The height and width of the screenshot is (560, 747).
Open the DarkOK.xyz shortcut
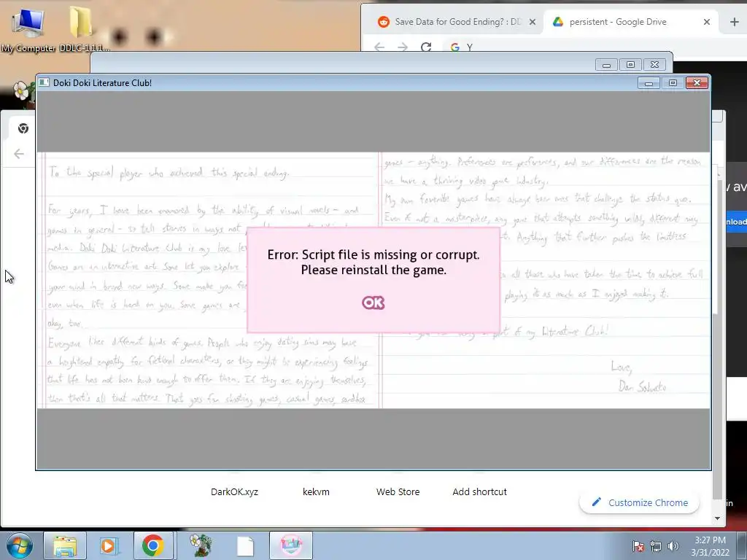[234, 491]
